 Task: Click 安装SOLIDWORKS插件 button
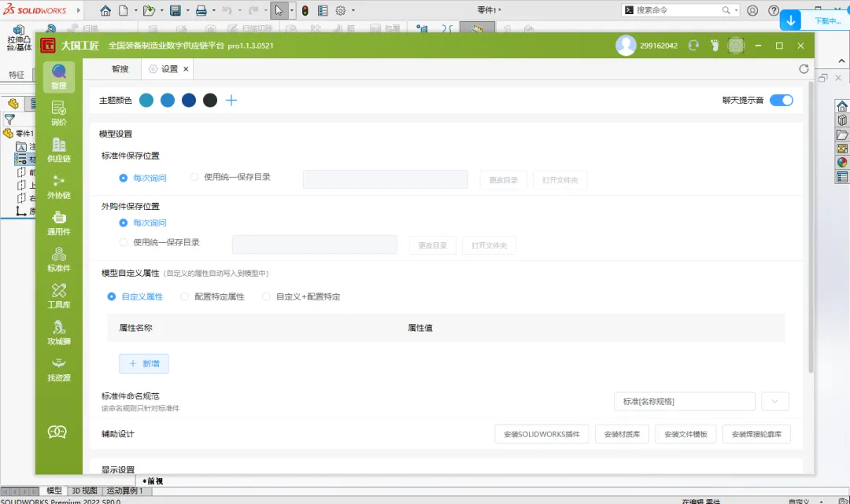click(541, 434)
